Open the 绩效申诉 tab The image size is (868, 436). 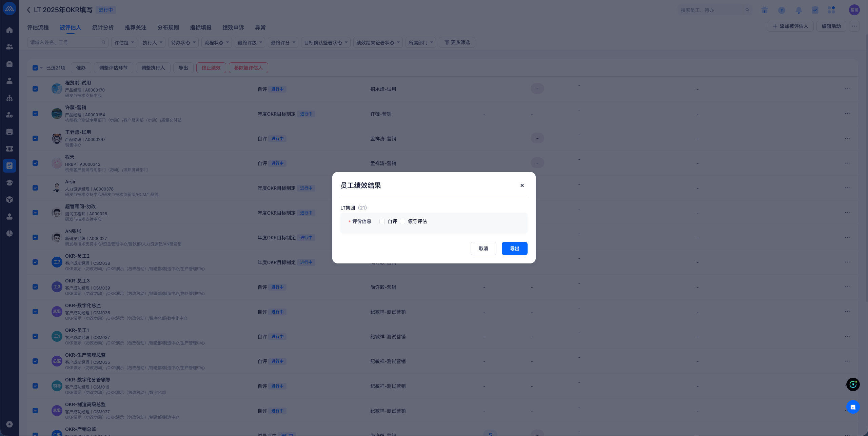(233, 27)
